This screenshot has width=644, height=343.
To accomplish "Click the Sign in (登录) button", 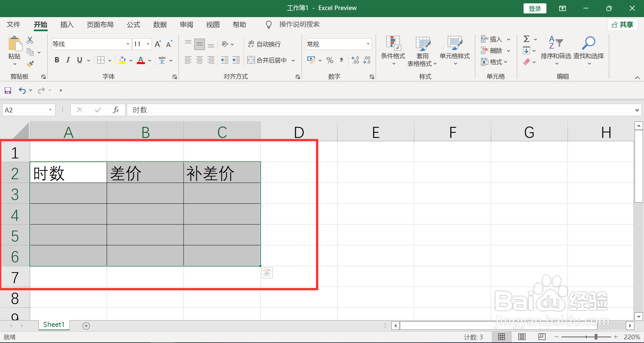I will (535, 8).
